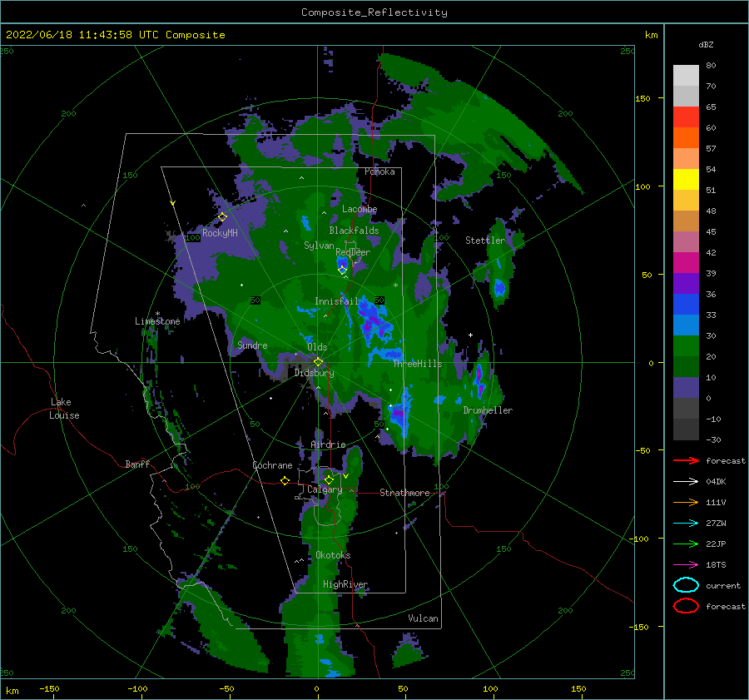The width and height of the screenshot is (749, 700).
Task: Click the Cochrane town label
Action: pos(272,465)
